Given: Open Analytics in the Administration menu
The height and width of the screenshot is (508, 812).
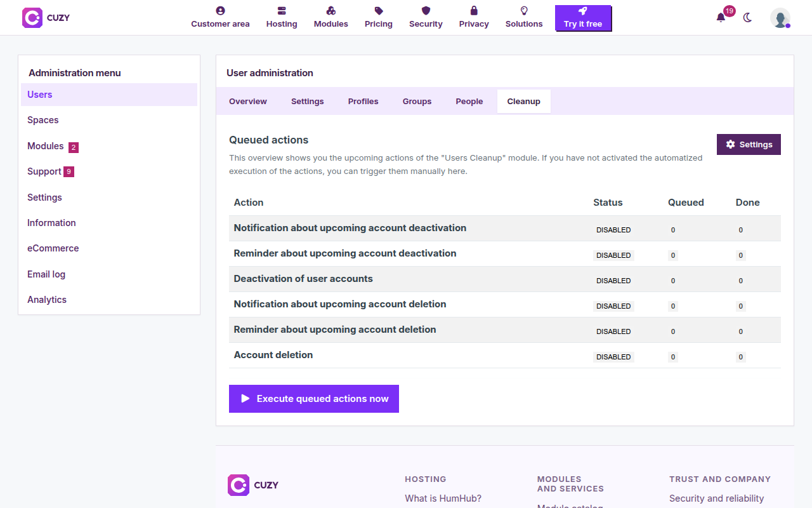Looking at the screenshot, I should coord(109,300).
